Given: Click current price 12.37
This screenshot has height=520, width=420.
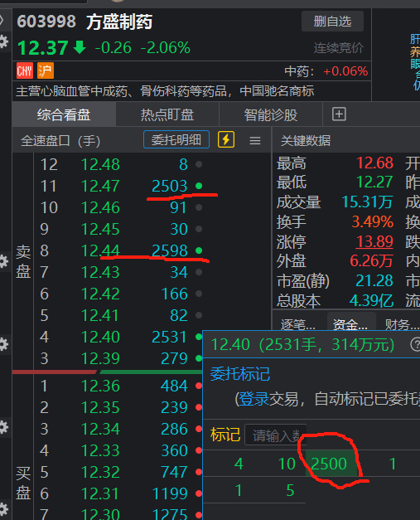Looking at the screenshot, I should [x=43, y=48].
